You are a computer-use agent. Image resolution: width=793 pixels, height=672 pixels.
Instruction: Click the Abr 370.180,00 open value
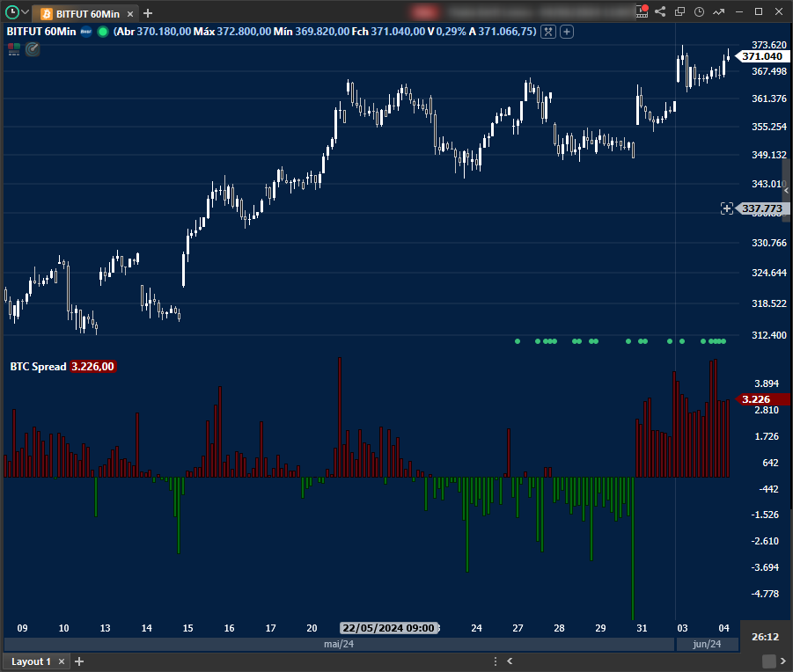tap(154, 32)
